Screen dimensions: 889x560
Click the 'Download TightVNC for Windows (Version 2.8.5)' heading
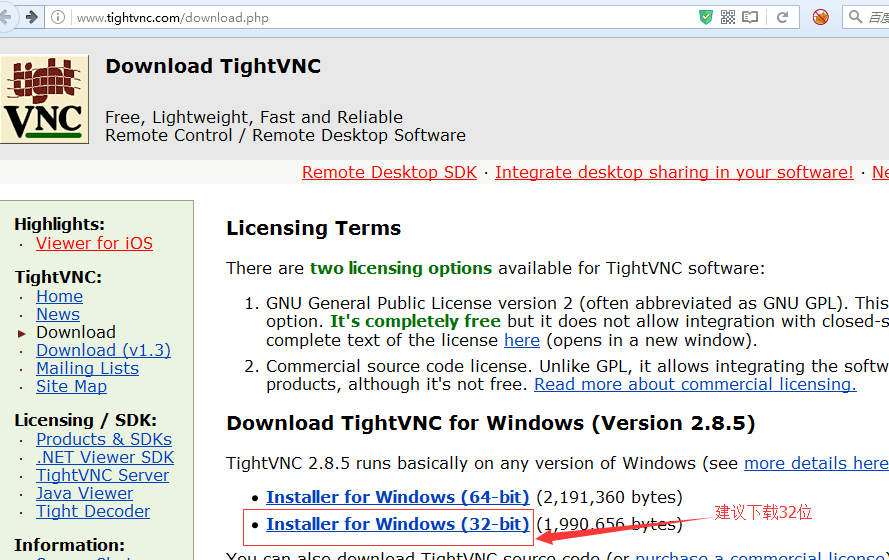491,423
